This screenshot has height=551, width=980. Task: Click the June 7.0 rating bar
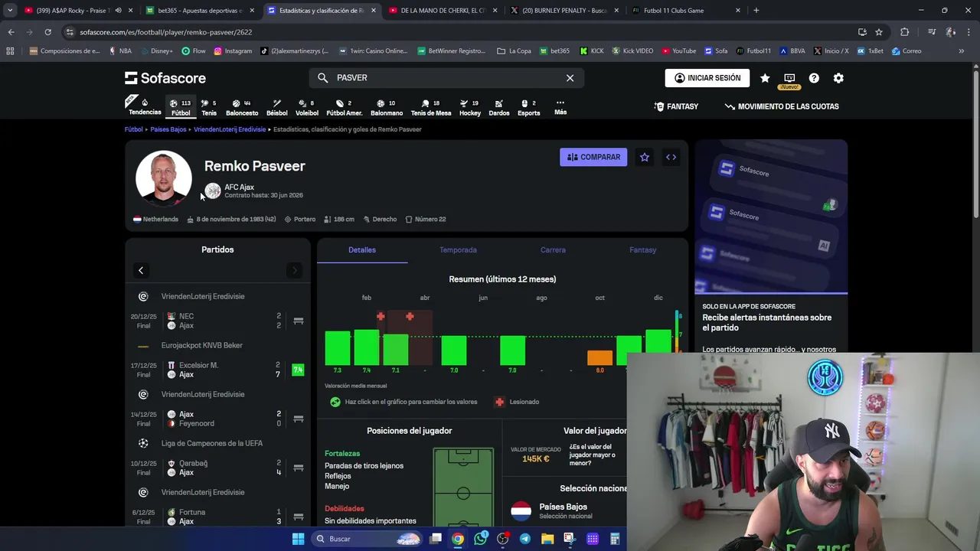tap(454, 350)
